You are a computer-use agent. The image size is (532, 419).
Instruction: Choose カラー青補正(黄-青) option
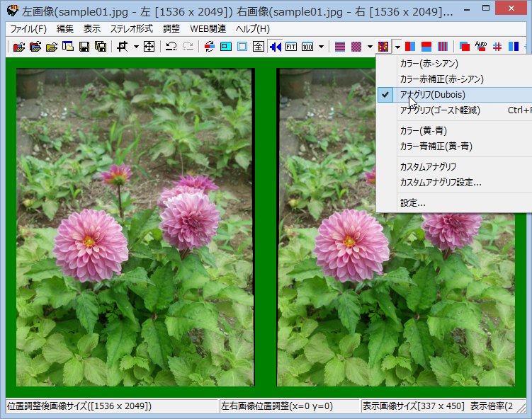pos(454,146)
